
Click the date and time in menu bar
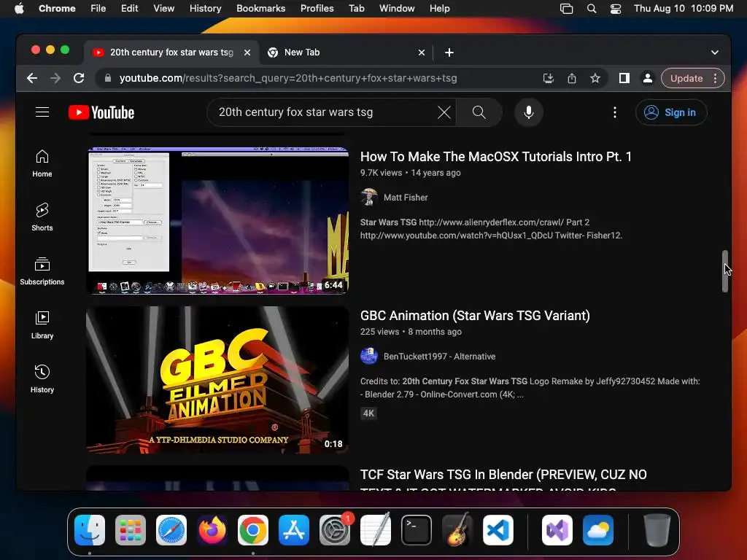[x=683, y=8]
